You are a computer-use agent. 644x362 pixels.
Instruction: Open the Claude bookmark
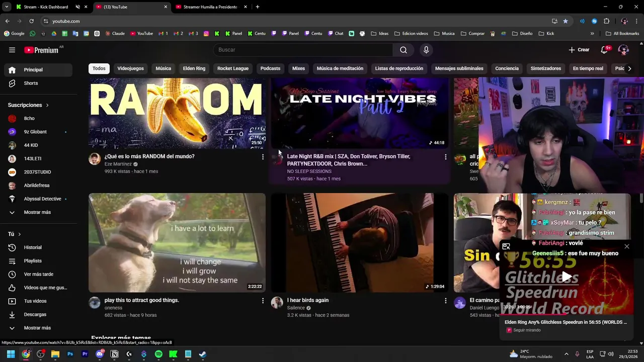click(115, 34)
